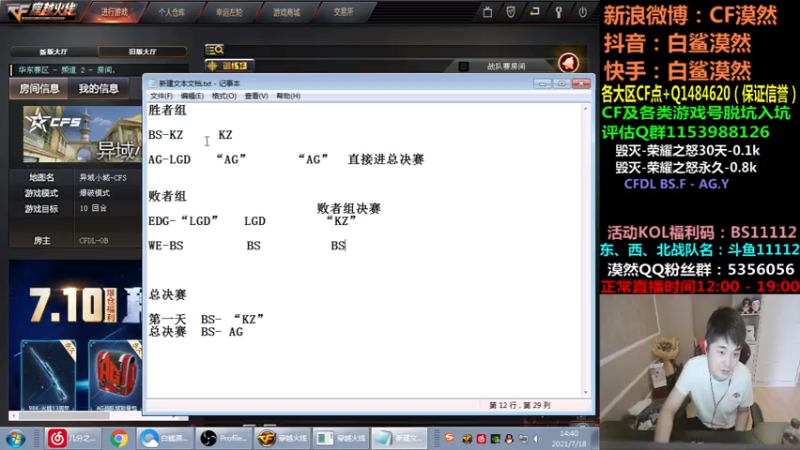Click the Nvidia tray icon

pyautogui.click(x=495, y=439)
